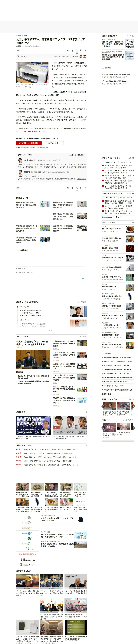Image resolution: width=138 pixels, height=644 pixels.
Task: Click たかまつなな's profile avatar
Action: (x=20, y=160)
